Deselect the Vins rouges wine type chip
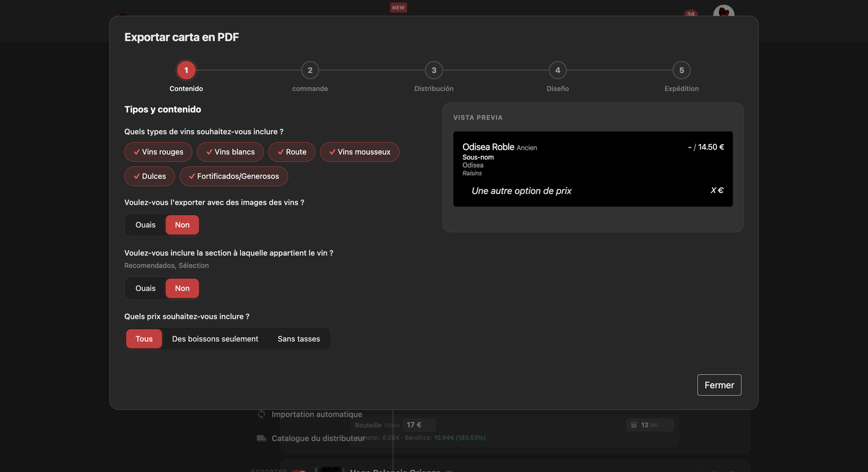 tap(158, 152)
